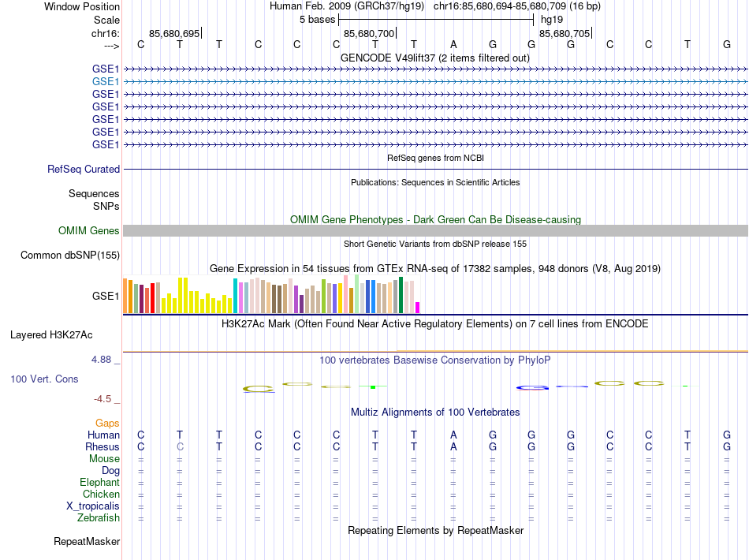Click the 100 Vert. Cons label
749x560 pixels.
point(44,379)
